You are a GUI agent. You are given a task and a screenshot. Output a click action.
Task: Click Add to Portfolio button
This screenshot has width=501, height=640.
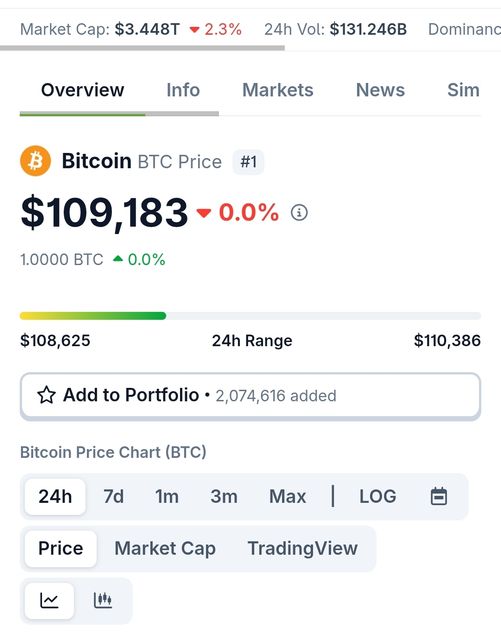click(250, 396)
